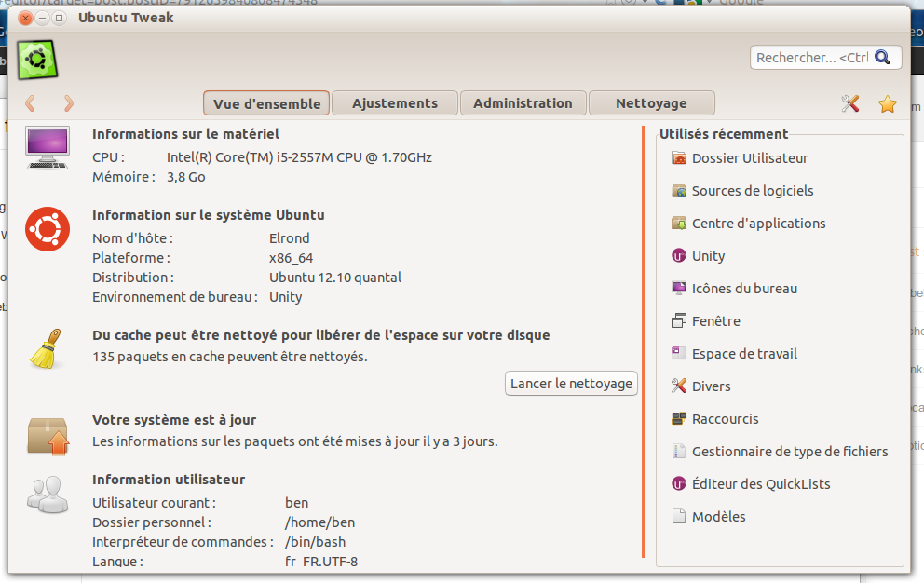Open Sources de logiciels entry
The width and height of the screenshot is (924, 583).
(x=753, y=190)
